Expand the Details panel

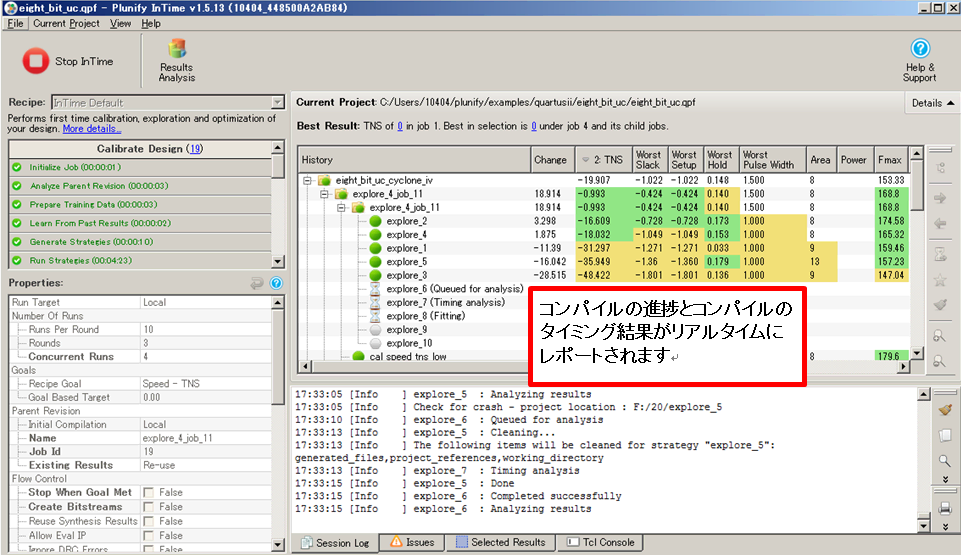(932, 102)
